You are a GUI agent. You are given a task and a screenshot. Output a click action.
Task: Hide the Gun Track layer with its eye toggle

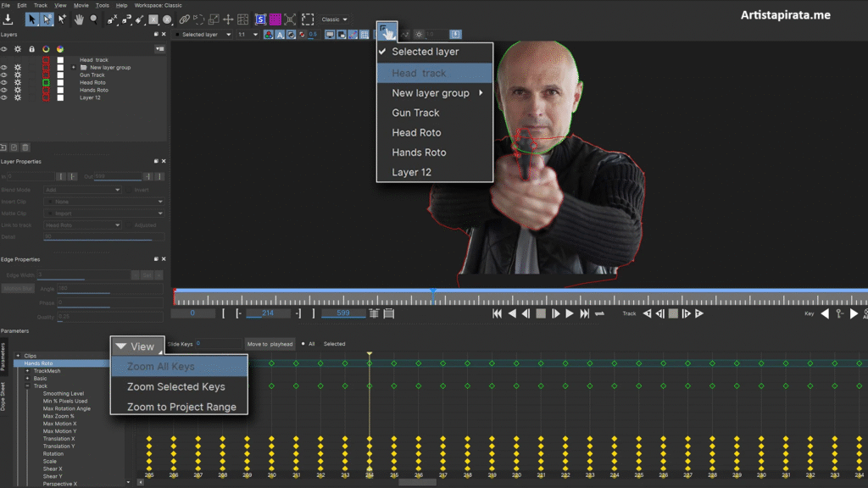(3, 75)
